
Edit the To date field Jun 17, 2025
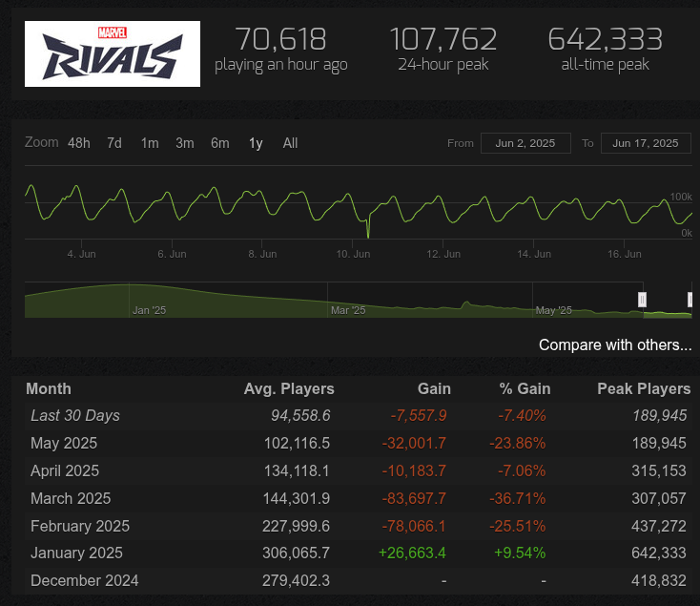click(646, 143)
